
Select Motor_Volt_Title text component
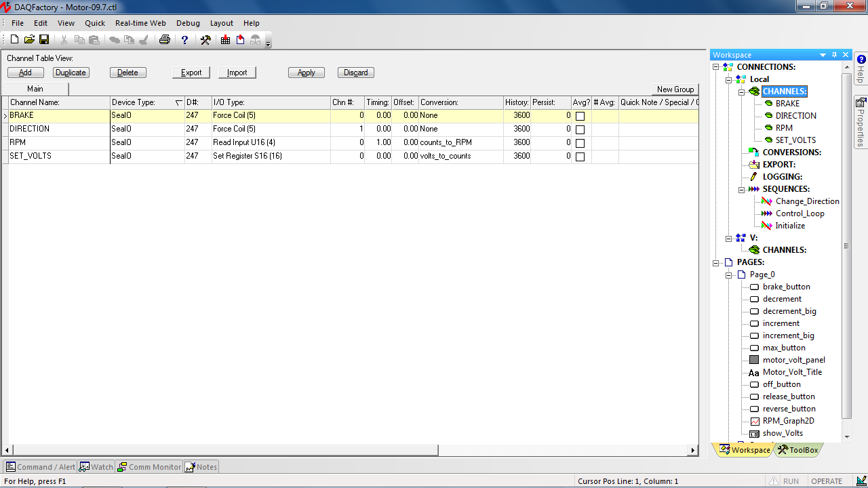pyautogui.click(x=791, y=372)
